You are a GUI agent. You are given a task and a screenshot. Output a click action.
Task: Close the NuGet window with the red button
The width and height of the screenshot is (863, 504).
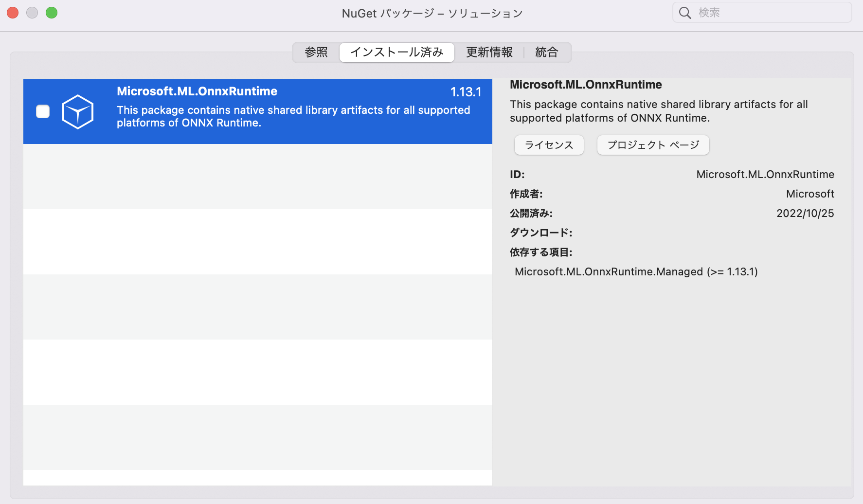tap(13, 13)
